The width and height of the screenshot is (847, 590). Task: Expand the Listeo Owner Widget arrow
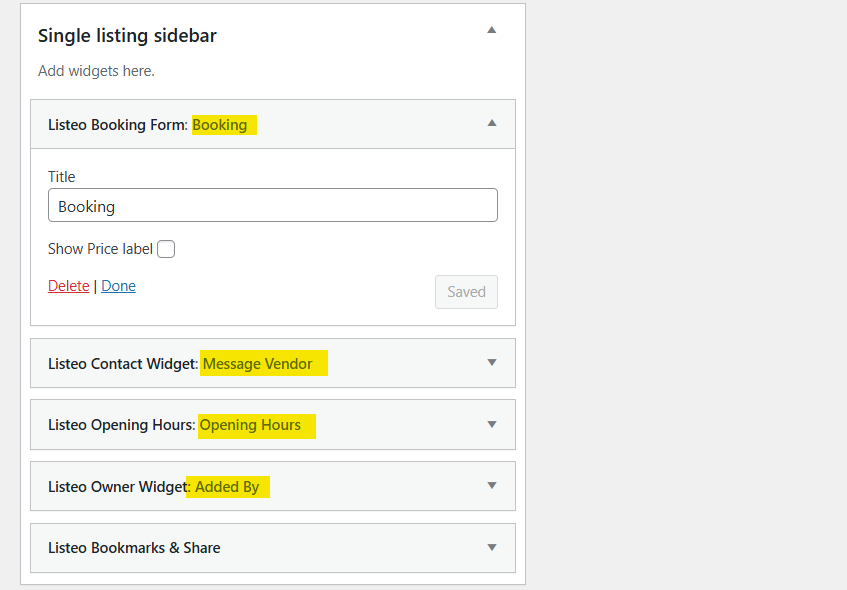coord(491,486)
